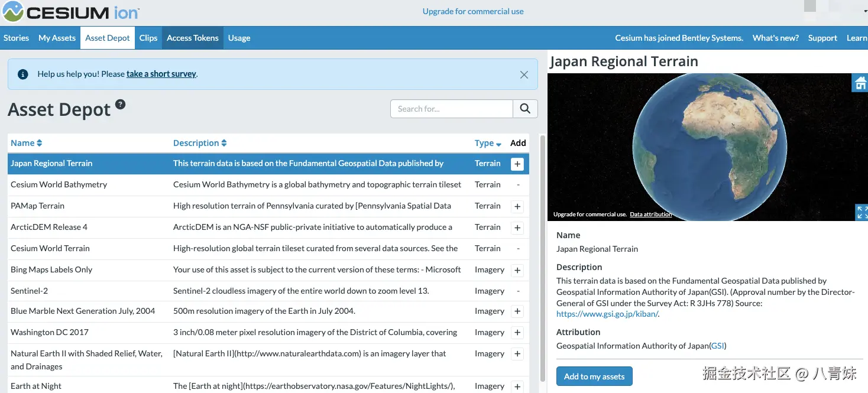Select PAMap Terrain row name
868x393 pixels.
point(37,206)
